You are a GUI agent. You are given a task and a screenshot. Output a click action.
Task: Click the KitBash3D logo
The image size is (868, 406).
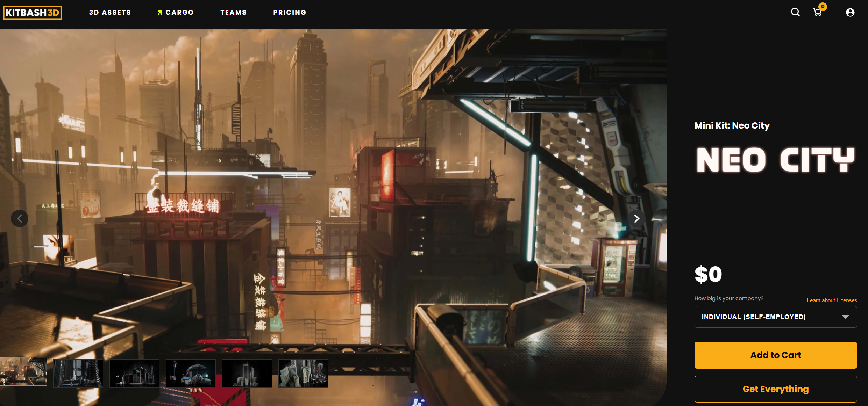33,13
